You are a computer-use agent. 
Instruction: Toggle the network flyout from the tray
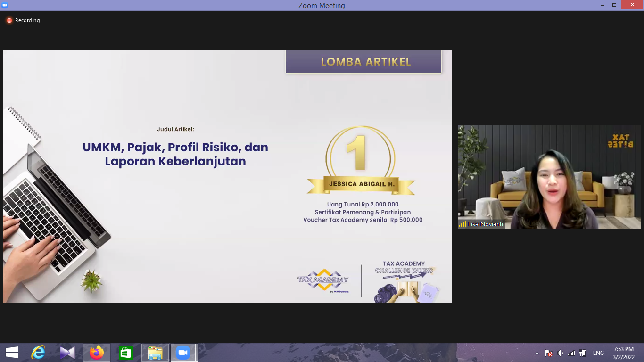click(571, 353)
